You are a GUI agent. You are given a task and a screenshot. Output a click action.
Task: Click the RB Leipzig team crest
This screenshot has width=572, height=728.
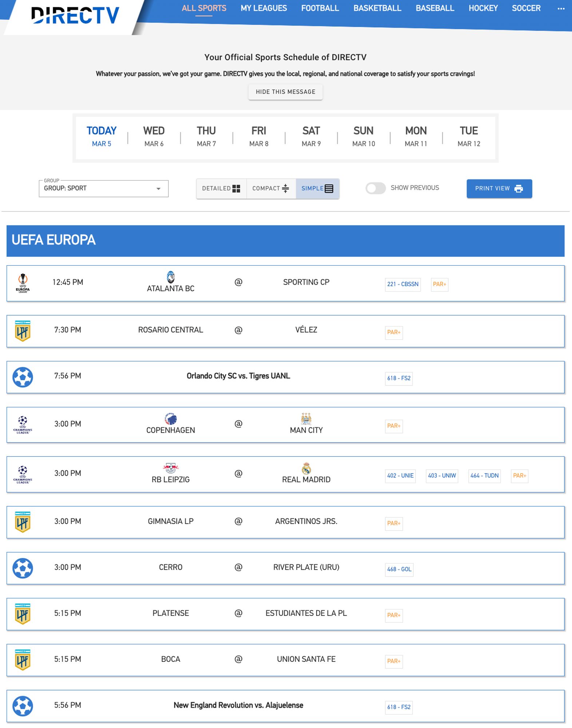click(x=171, y=468)
